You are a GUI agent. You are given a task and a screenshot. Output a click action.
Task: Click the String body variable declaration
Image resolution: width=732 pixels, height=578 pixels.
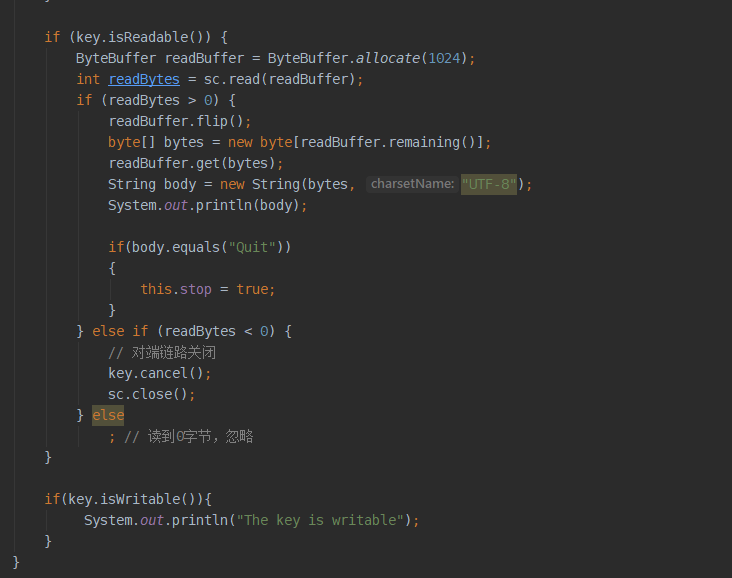[152, 184]
